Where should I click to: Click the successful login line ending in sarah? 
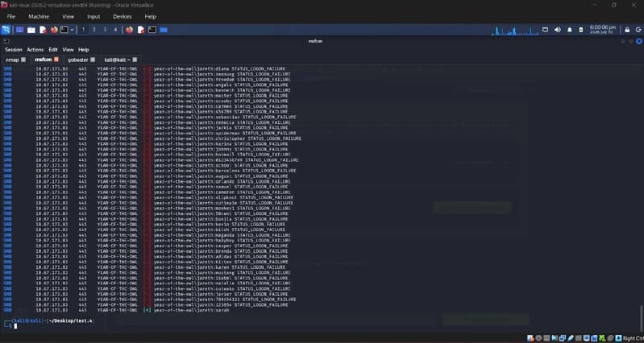tap(115, 310)
